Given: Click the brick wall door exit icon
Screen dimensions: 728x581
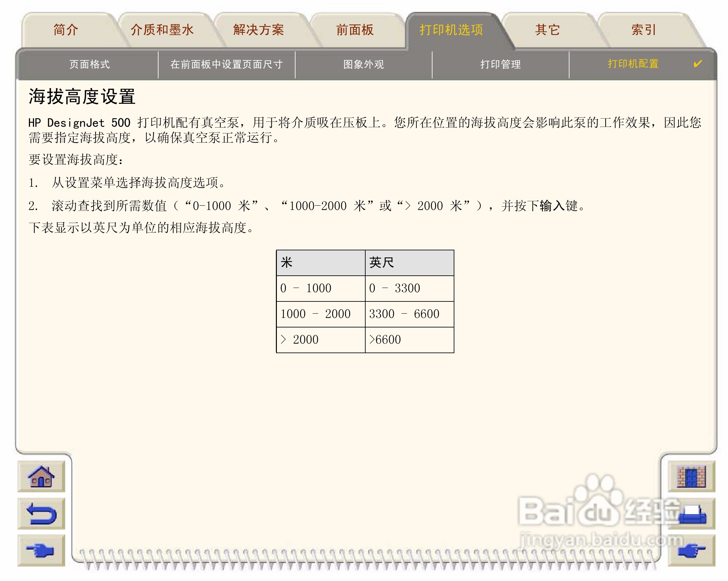Looking at the screenshot, I should [x=691, y=477].
